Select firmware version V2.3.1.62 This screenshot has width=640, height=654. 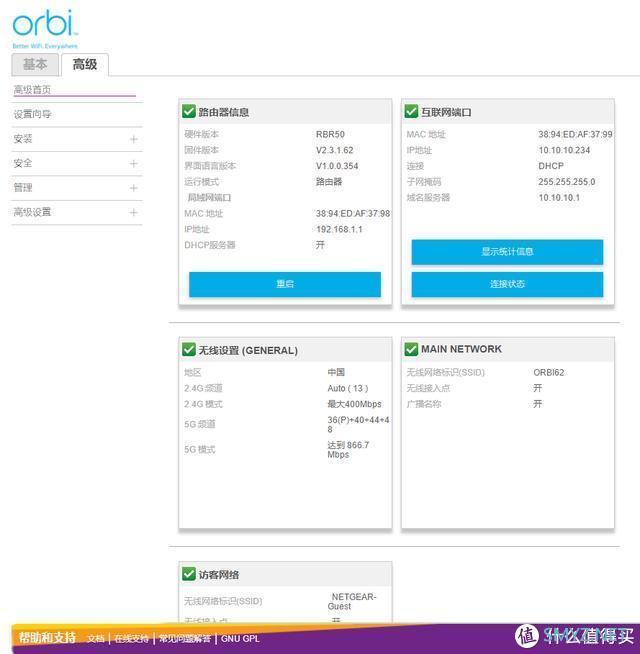pos(335,150)
